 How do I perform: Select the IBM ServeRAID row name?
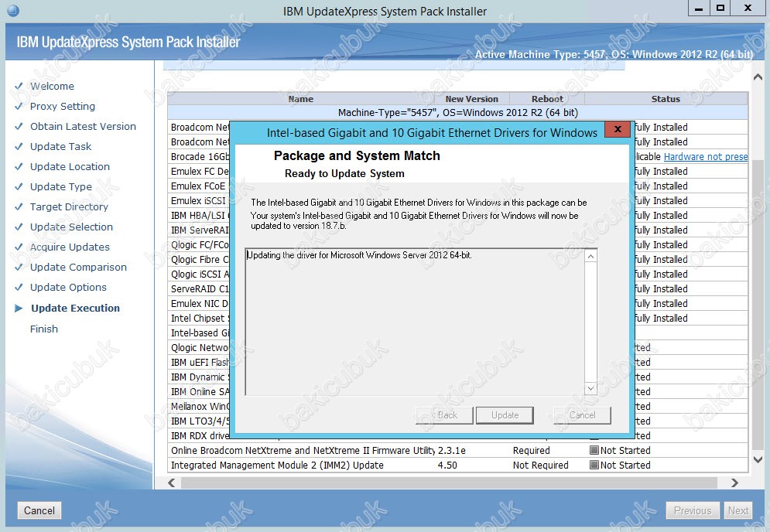pyautogui.click(x=200, y=230)
